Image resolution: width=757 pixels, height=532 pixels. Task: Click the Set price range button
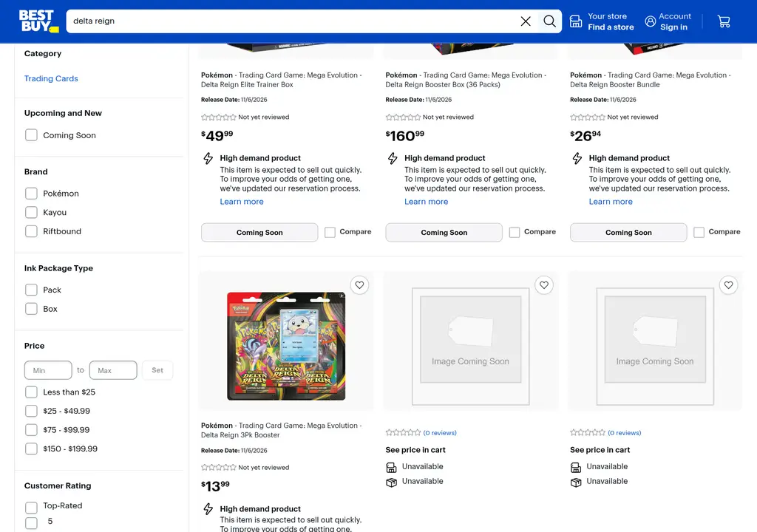157,370
